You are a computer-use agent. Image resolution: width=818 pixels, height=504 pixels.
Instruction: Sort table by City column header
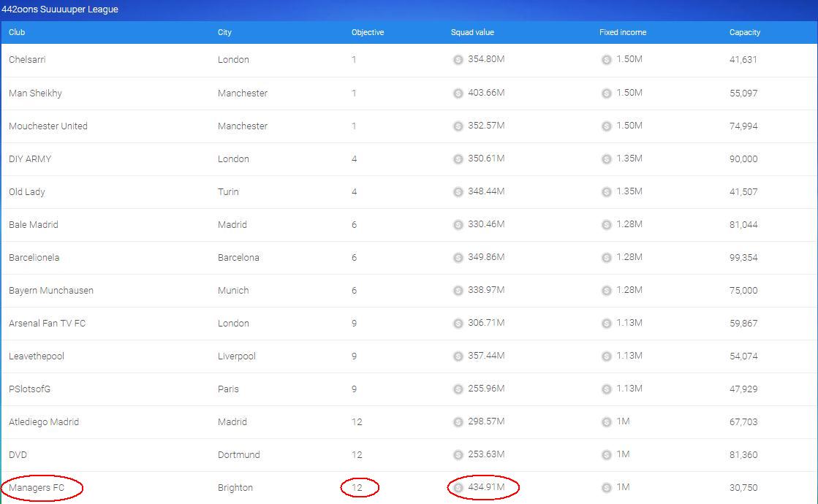click(224, 32)
